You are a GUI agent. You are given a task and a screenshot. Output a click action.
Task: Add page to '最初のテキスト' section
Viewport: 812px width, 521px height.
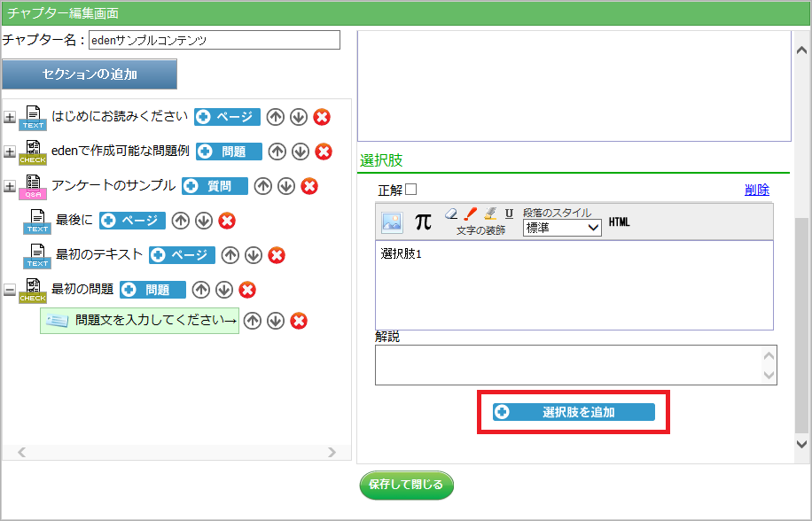pos(183,255)
